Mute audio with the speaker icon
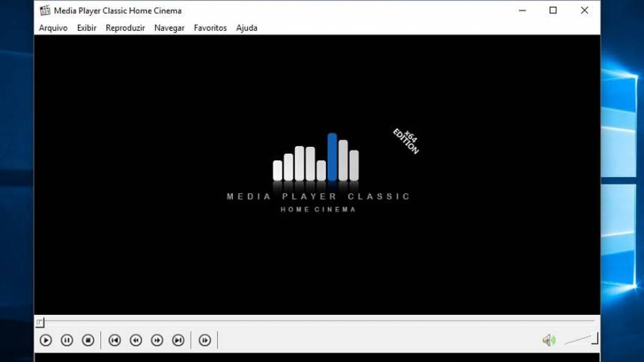644x362 pixels. (548, 340)
